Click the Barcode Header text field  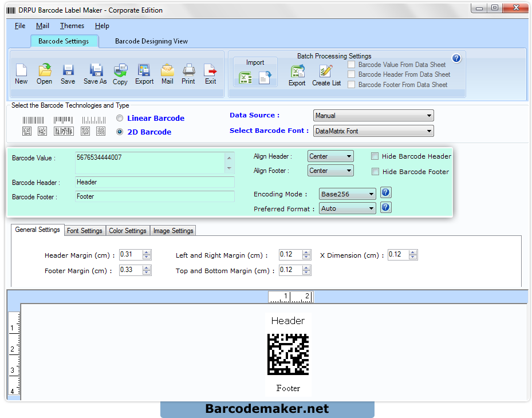click(x=155, y=182)
